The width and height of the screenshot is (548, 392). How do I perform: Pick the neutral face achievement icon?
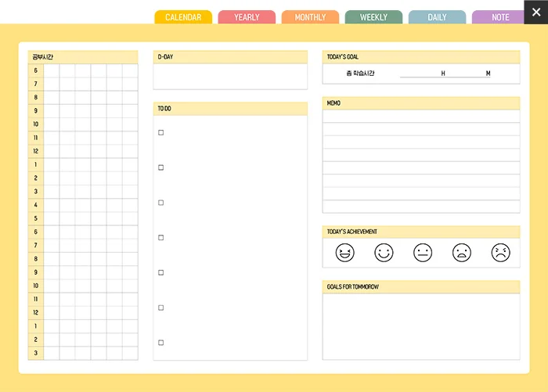[x=423, y=253]
